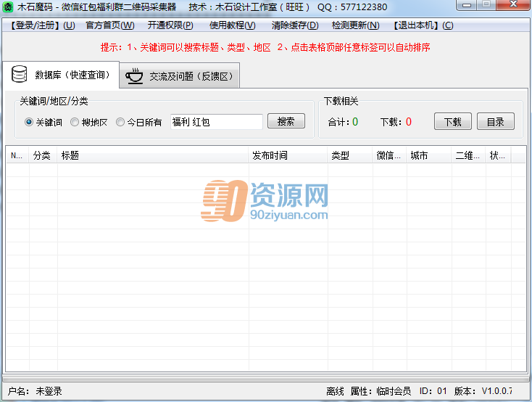Click the V1.0.0.7 version text
Screen dimensions: 532x402
tap(497, 391)
